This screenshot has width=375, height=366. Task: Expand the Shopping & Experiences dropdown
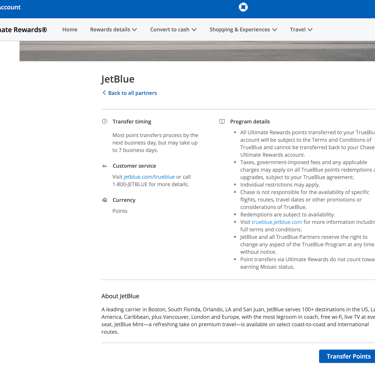pyautogui.click(x=243, y=29)
